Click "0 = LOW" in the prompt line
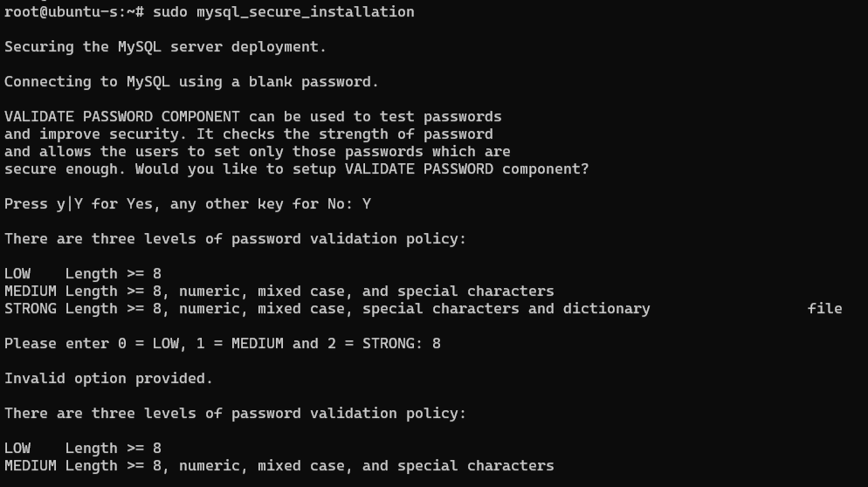The height and width of the screenshot is (487, 868). click(148, 344)
